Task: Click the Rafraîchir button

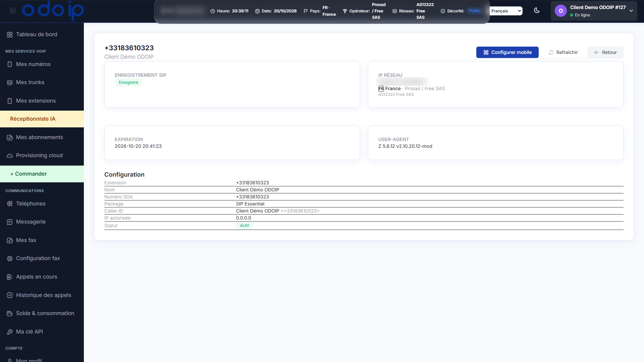Action: (563, 52)
